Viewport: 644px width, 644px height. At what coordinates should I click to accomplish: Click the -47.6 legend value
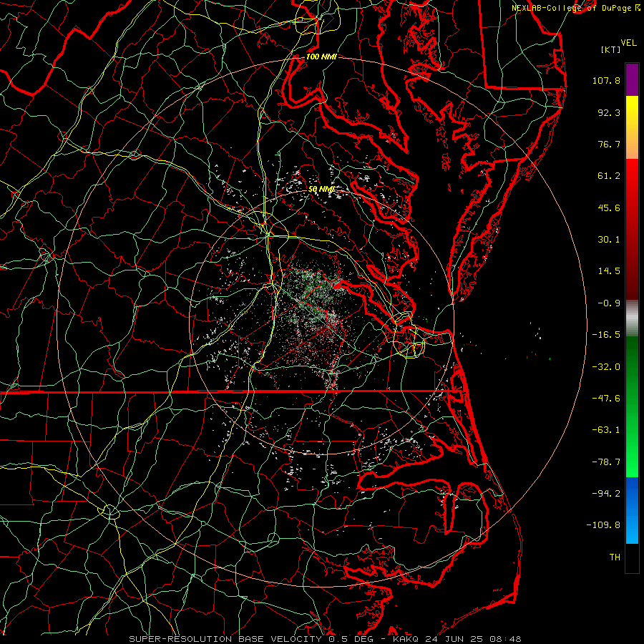pyautogui.click(x=606, y=399)
